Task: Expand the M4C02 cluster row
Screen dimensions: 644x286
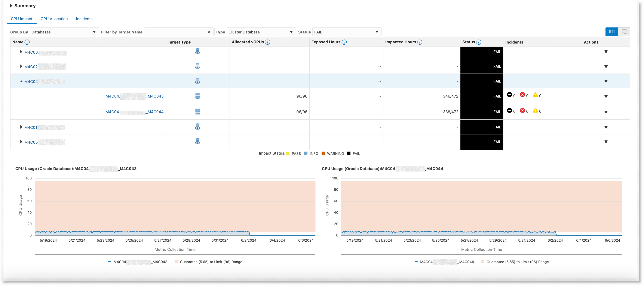Action: click(x=21, y=66)
